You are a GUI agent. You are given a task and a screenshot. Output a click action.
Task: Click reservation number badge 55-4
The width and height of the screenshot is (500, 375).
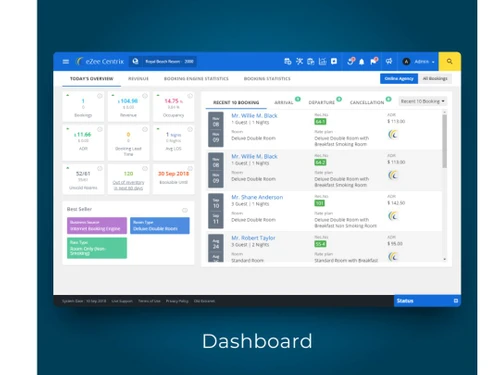point(320,244)
